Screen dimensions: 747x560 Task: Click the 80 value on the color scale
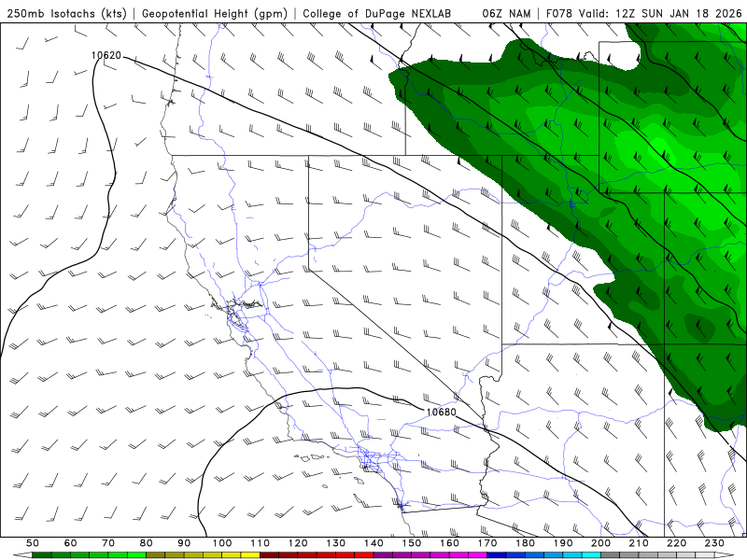147,543
